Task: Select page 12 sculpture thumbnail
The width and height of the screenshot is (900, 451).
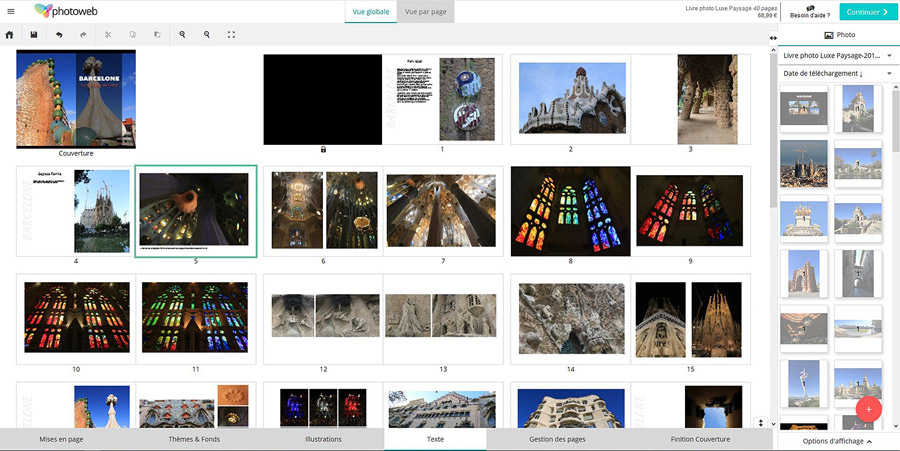Action: tap(323, 319)
